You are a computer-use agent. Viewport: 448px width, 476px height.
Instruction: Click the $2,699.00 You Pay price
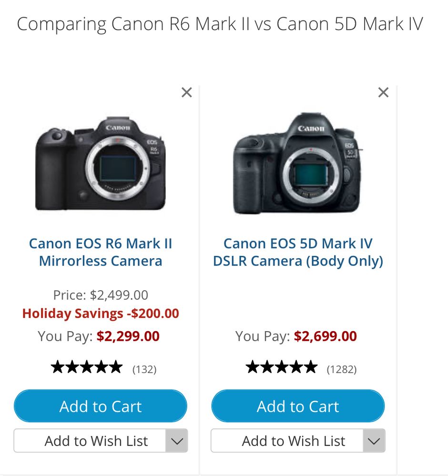[x=325, y=336]
